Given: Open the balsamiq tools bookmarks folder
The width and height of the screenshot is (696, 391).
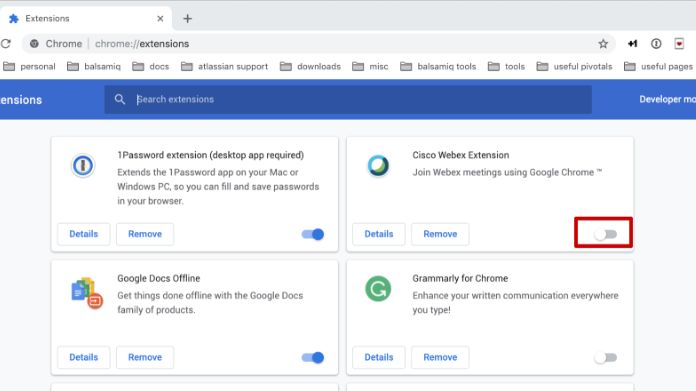Looking at the screenshot, I should [x=438, y=67].
